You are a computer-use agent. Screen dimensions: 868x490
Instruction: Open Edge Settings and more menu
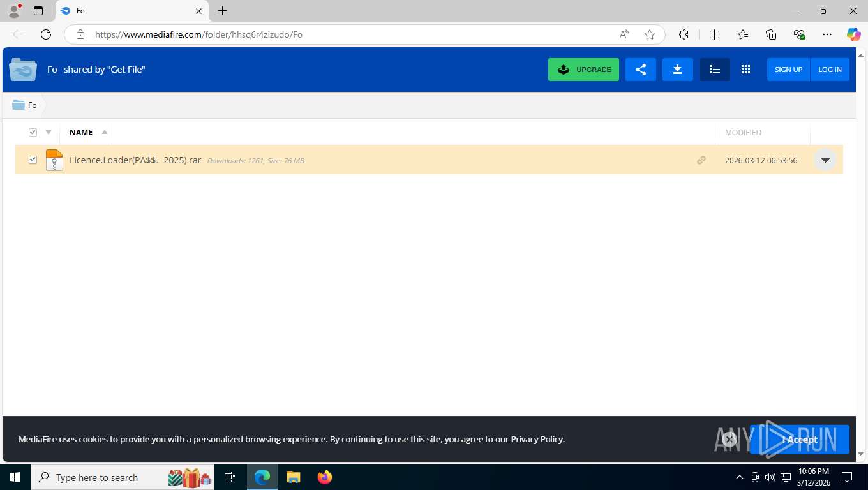(x=827, y=34)
